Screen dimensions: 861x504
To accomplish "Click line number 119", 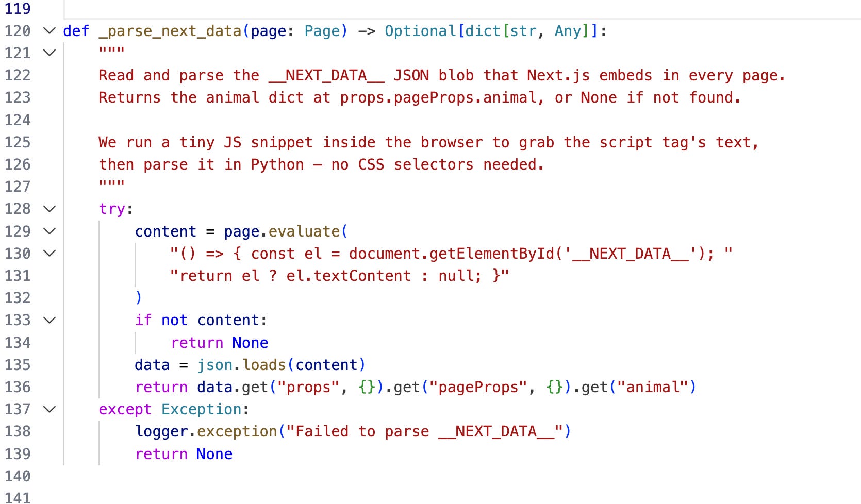I will 18,9.
